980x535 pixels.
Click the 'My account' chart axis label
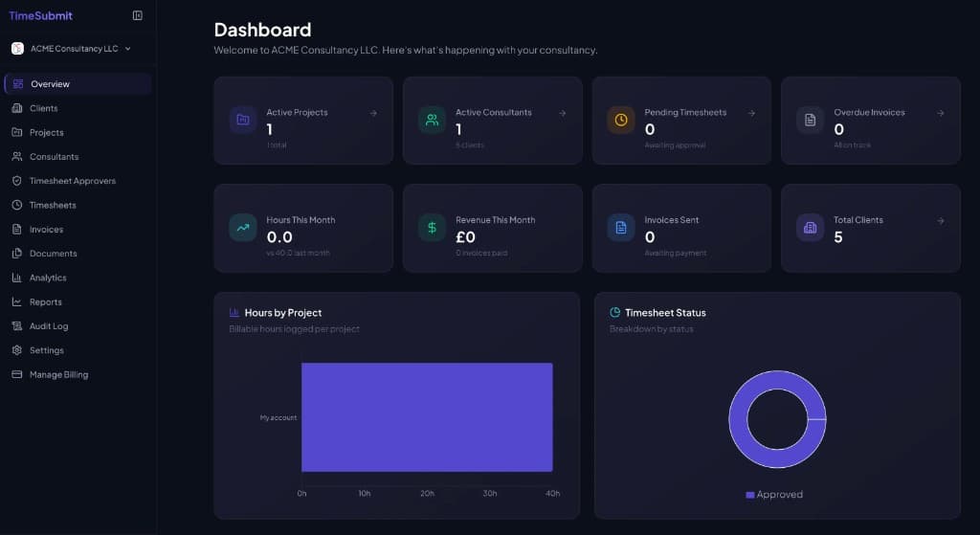[278, 417]
